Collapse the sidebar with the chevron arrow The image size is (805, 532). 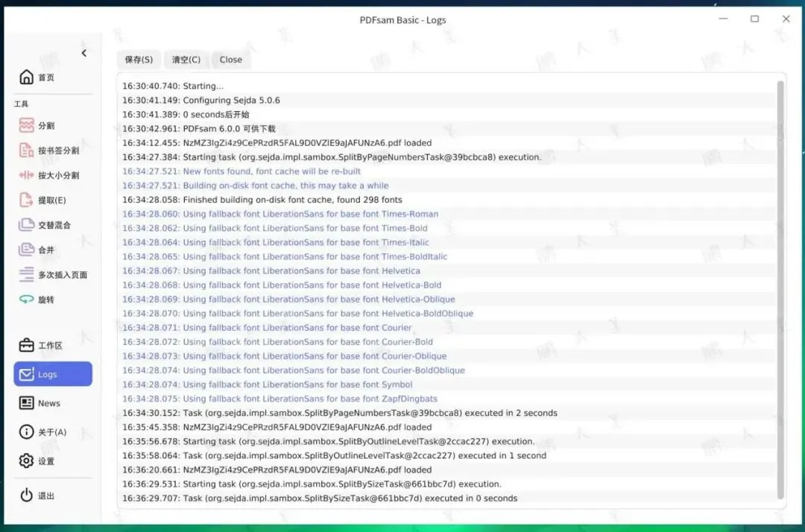[x=83, y=53]
